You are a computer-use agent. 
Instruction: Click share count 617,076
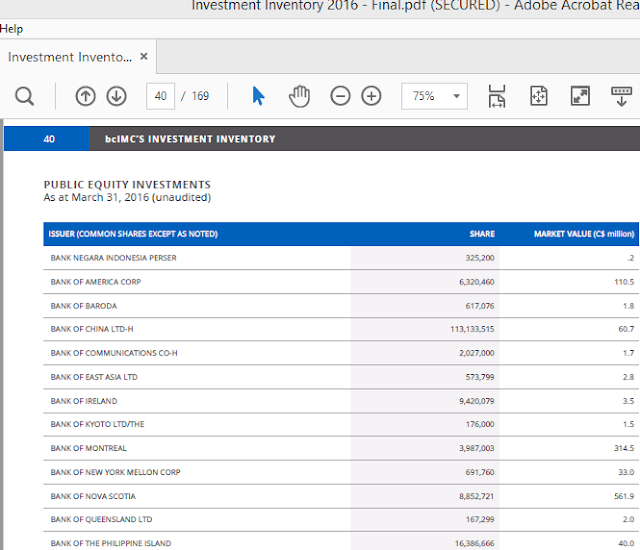click(x=480, y=306)
